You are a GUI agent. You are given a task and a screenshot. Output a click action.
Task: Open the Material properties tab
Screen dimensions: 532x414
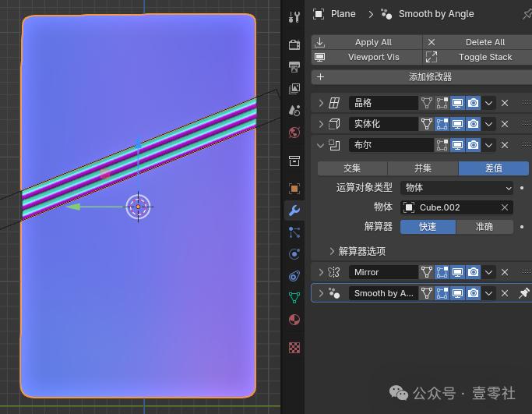pyautogui.click(x=294, y=320)
